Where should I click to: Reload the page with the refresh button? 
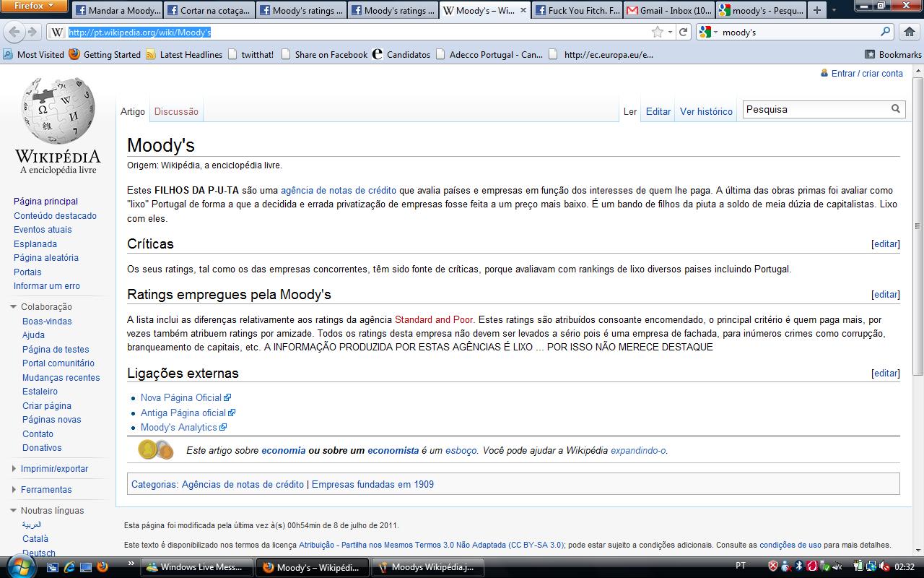[683, 32]
